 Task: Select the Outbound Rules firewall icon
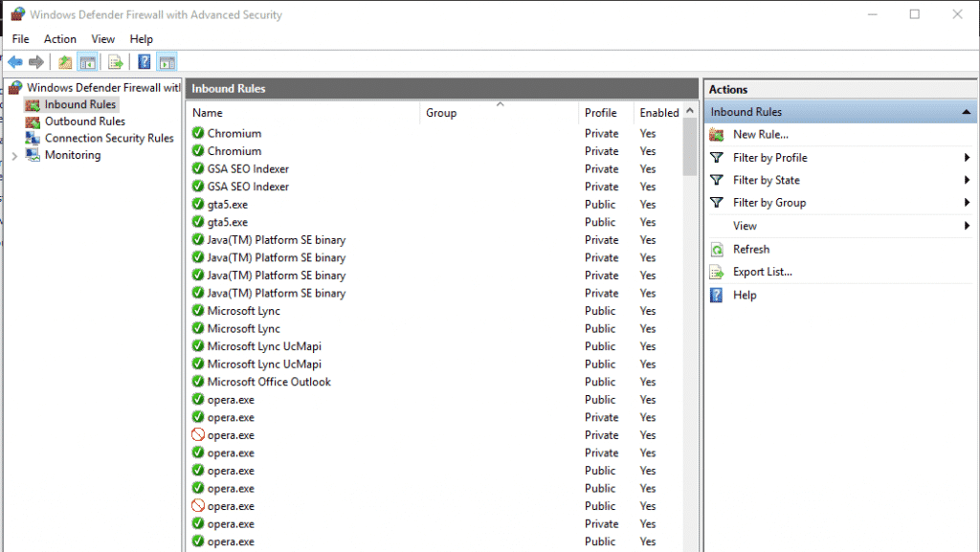click(x=33, y=121)
